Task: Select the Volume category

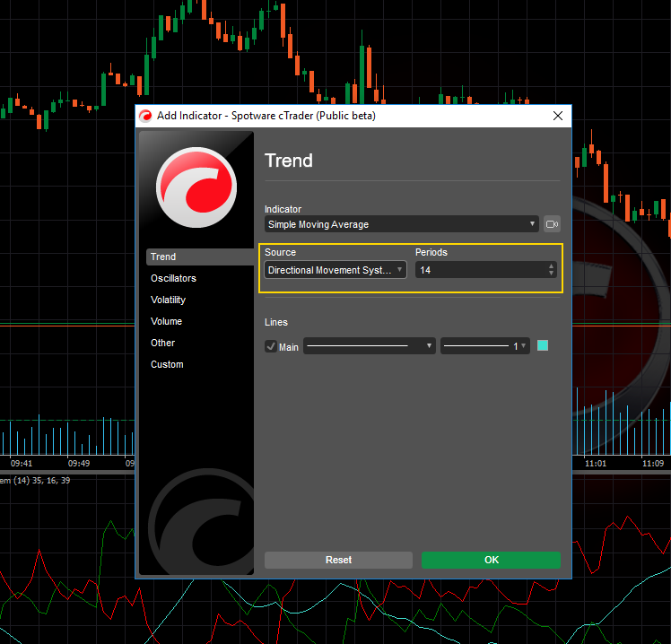Action: click(167, 321)
